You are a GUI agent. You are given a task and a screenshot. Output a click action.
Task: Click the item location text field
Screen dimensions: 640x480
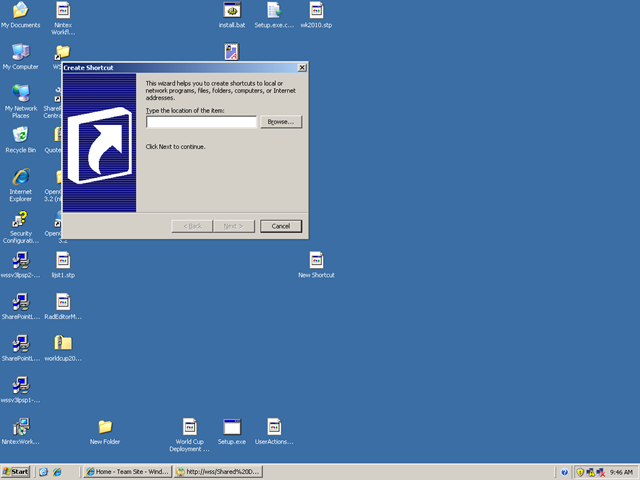tap(201, 122)
